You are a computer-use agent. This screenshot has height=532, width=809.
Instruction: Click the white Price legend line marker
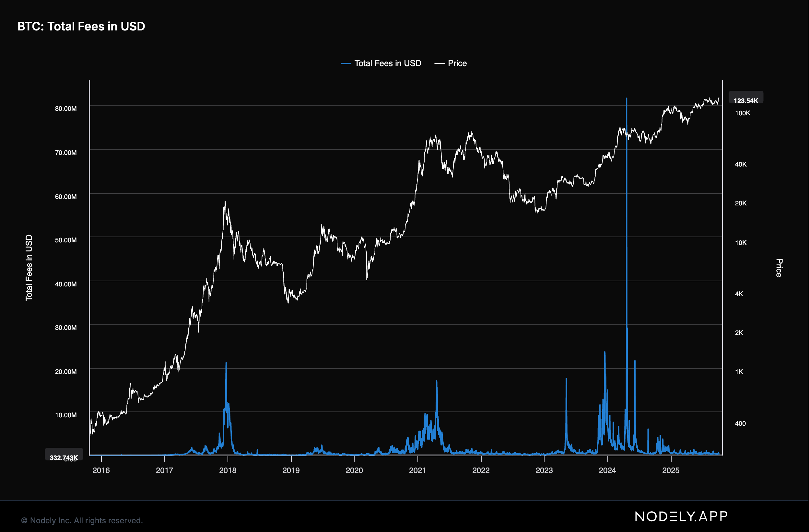click(x=439, y=64)
